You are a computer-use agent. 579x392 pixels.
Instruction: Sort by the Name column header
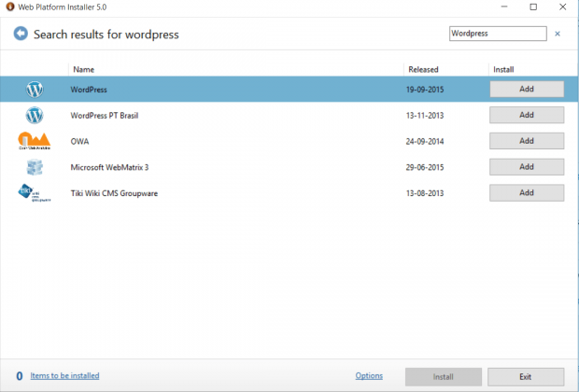pos(83,69)
